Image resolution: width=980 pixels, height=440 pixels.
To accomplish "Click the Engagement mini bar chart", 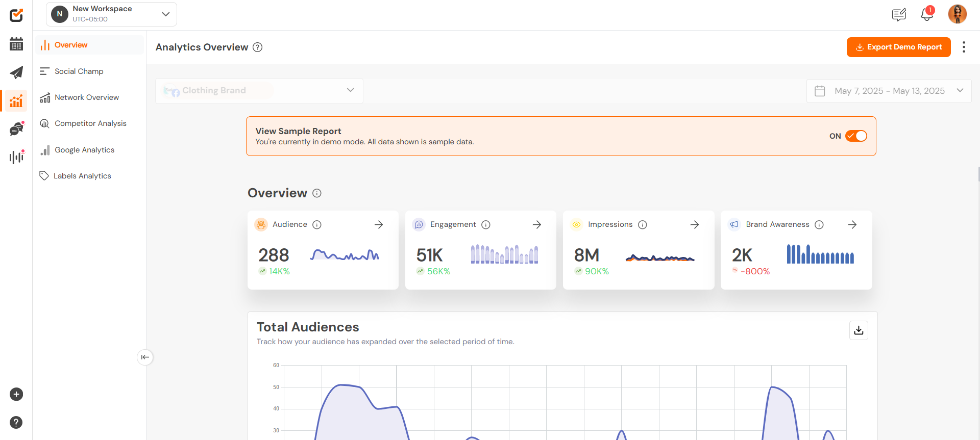I will coord(504,254).
